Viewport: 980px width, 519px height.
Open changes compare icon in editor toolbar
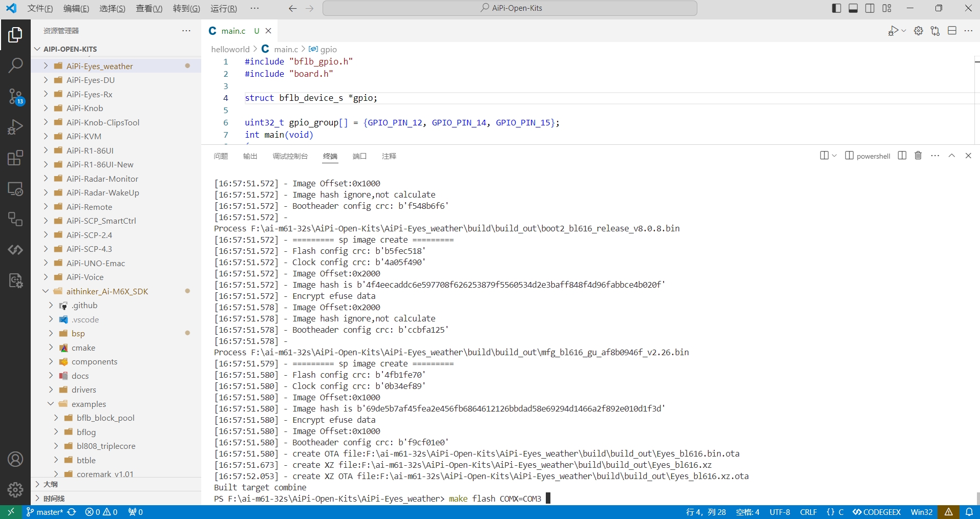point(935,31)
